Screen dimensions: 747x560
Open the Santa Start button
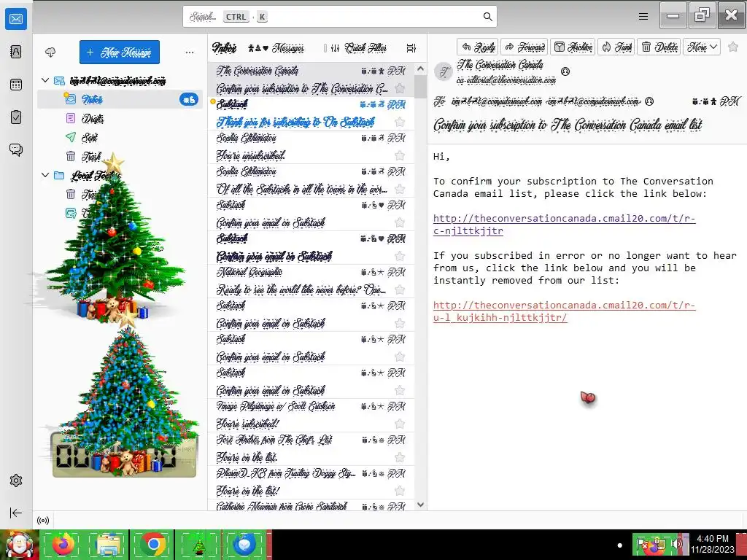pyautogui.click(x=19, y=544)
